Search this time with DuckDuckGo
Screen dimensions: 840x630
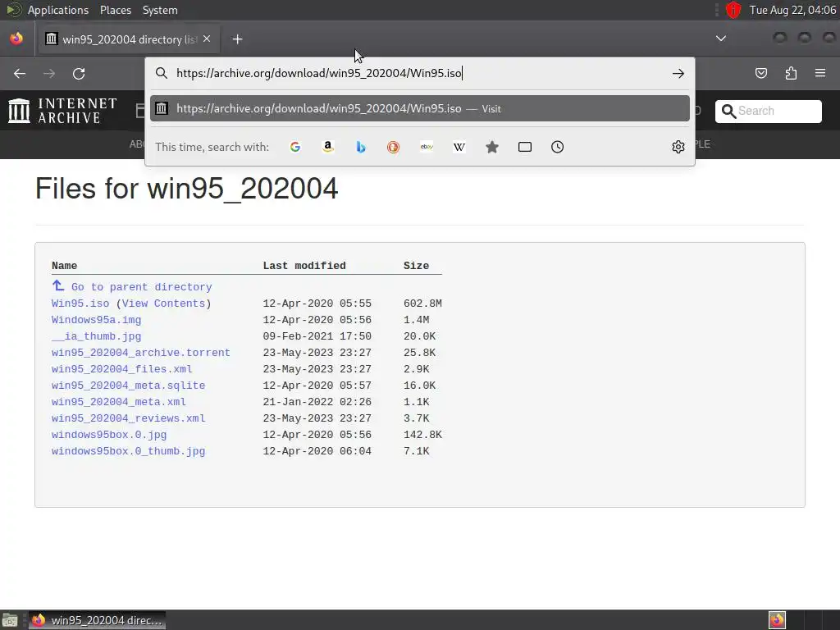[393, 147]
